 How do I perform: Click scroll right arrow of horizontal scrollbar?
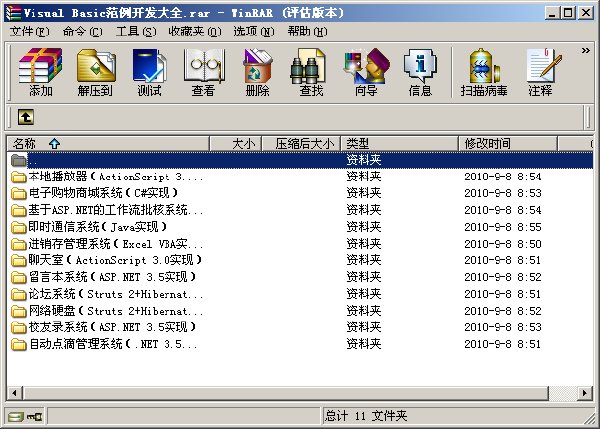point(585,393)
